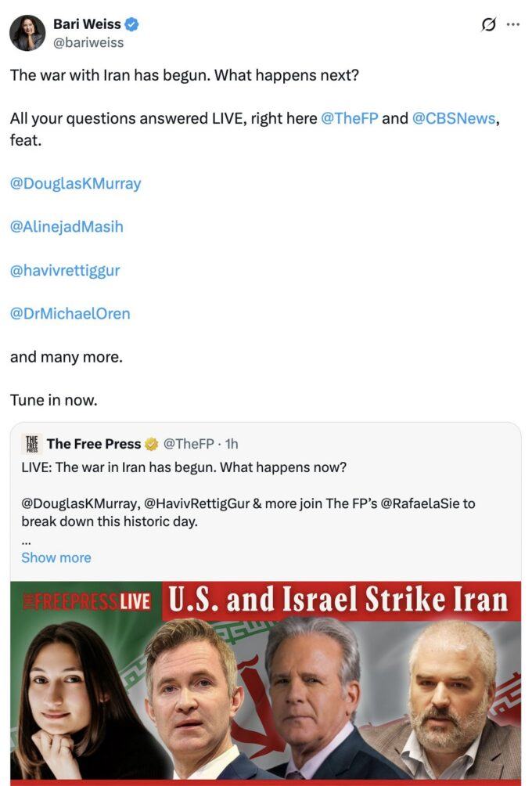Open the quoted post's LIVE headline text
Viewport: 532px width, 786px height.
click(184, 467)
